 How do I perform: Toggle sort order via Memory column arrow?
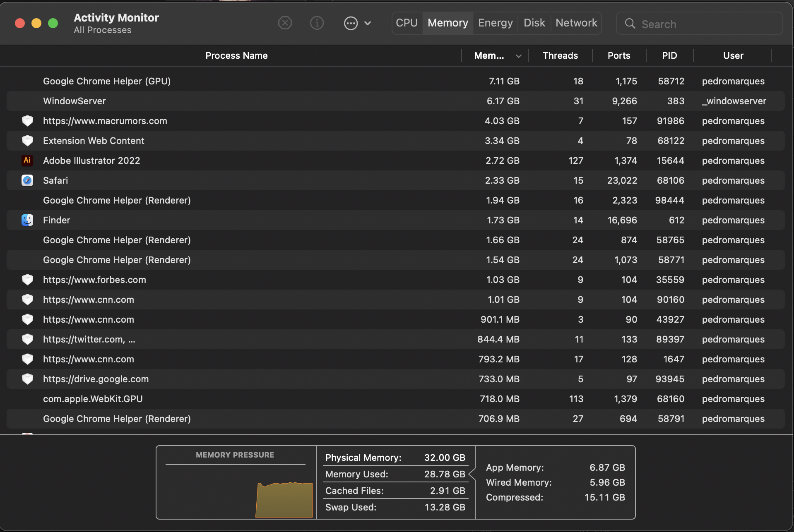[518, 56]
